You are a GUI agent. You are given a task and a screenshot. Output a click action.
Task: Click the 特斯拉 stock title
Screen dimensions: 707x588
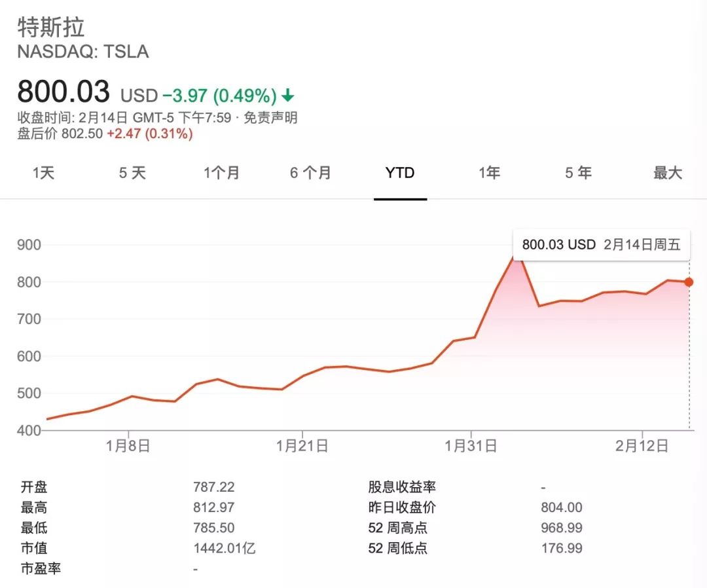coord(51,28)
